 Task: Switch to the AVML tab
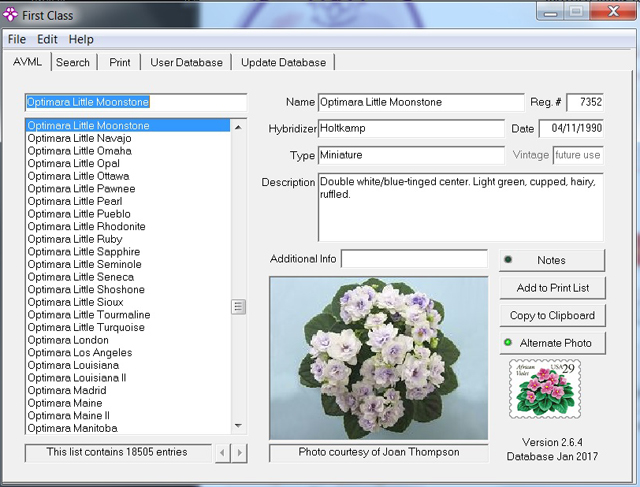tap(27, 62)
